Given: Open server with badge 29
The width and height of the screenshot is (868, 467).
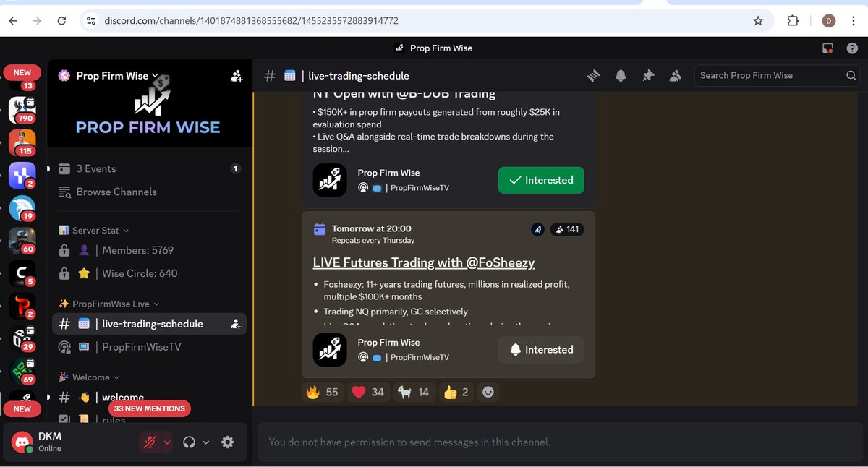Looking at the screenshot, I should tap(22, 340).
